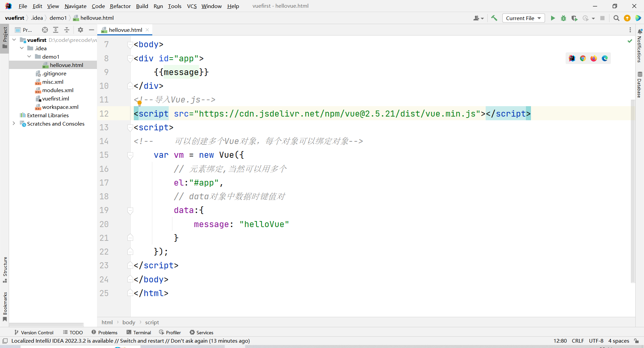This screenshot has height=348, width=644.
Task: Click the green inspection checkmark
Action: [x=630, y=41]
